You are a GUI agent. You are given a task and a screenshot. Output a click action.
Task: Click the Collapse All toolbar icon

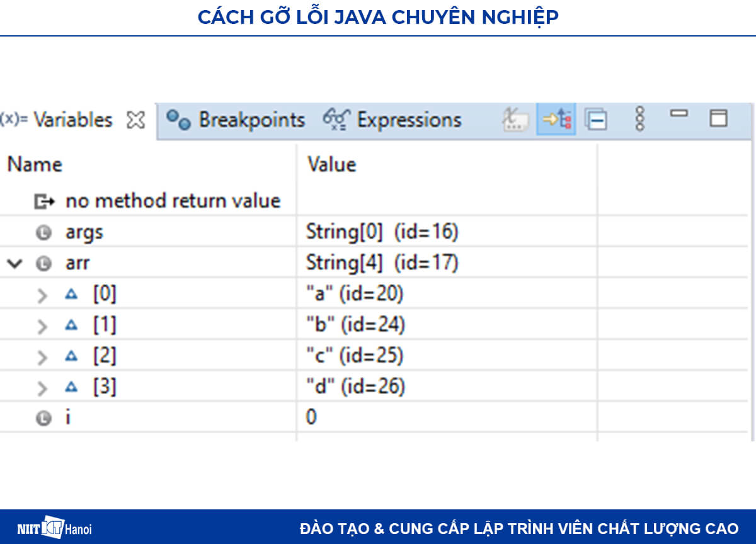pyautogui.click(x=595, y=119)
